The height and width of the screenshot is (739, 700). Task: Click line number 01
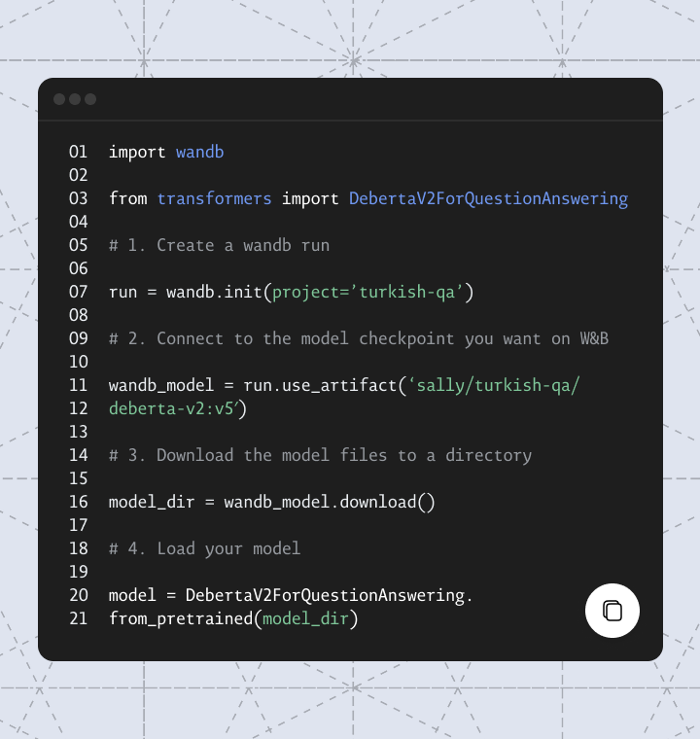coord(78,152)
